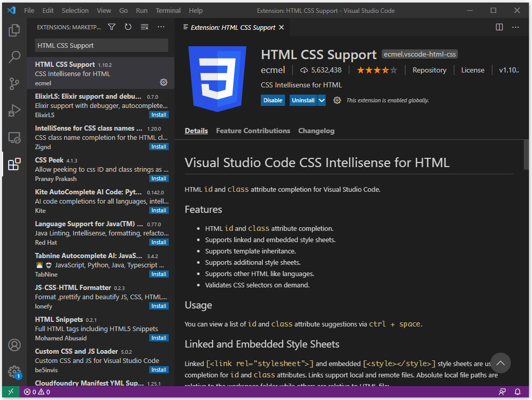Split the editor to the right
The width and height of the screenshot is (532, 400).
click(499, 27)
